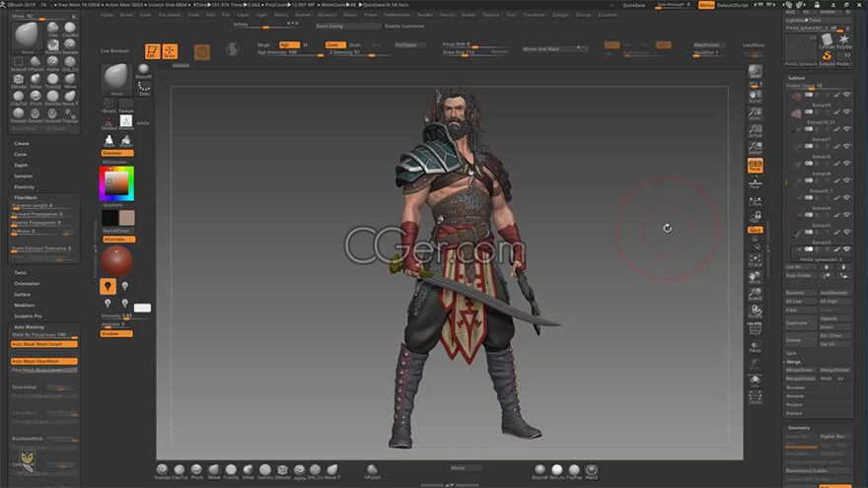The height and width of the screenshot is (488, 868).
Task: Expand the Curve section
Action: coord(21,155)
